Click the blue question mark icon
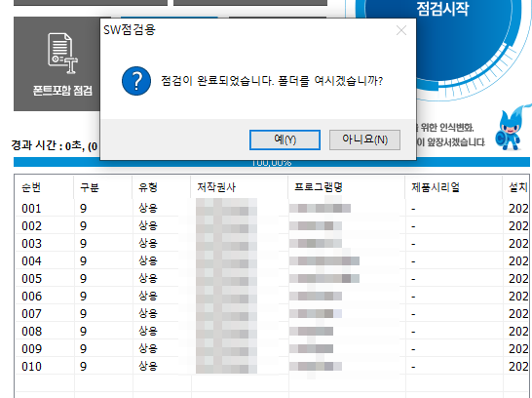532x398 pixels. 136,81
